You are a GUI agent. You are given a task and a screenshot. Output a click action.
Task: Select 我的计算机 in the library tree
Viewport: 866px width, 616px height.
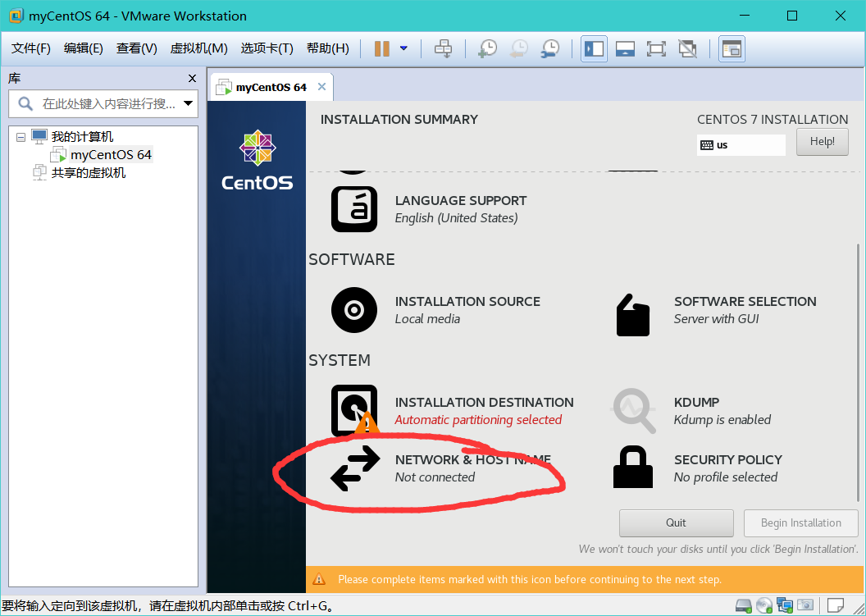(x=82, y=136)
